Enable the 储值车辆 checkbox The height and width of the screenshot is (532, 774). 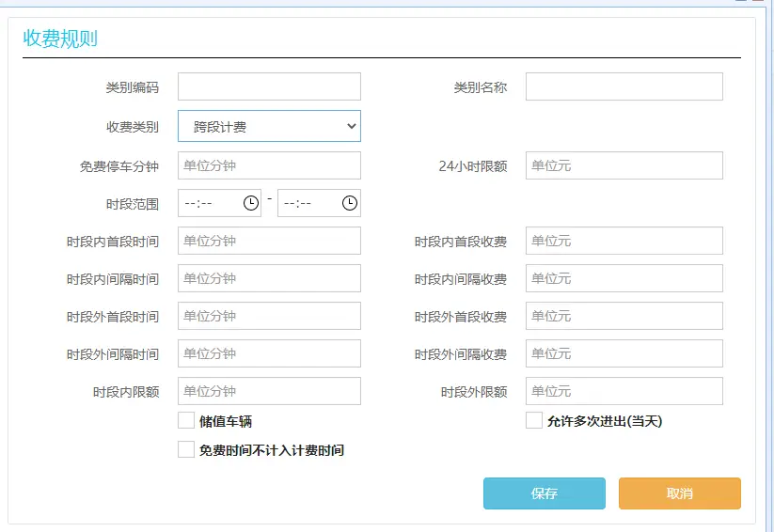[x=186, y=421]
